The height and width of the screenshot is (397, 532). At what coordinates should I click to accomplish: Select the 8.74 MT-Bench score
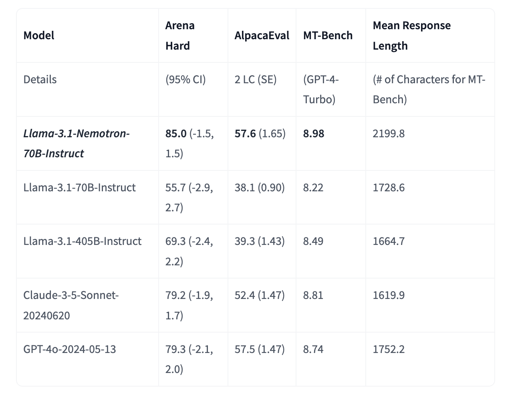pos(313,349)
